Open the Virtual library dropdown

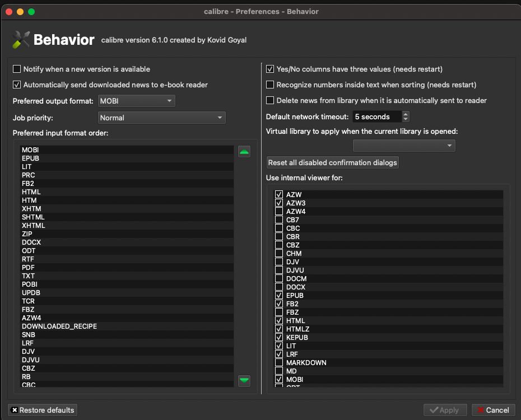click(404, 146)
